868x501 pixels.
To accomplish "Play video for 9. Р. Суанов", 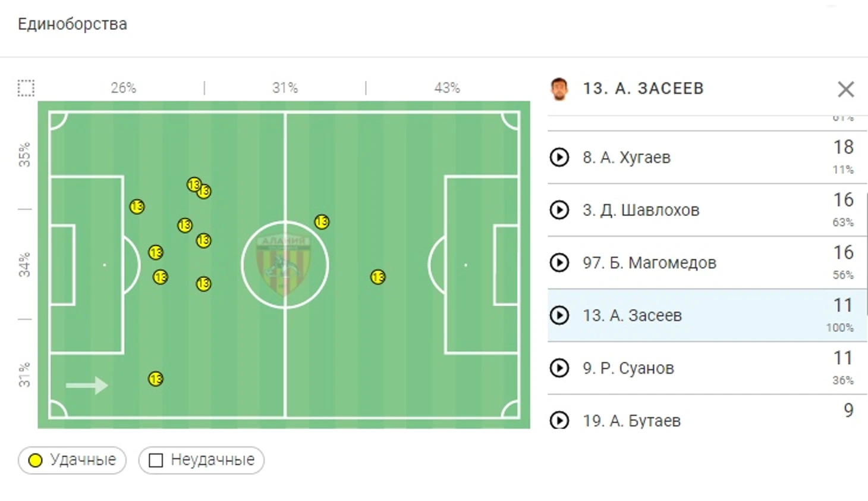I will 559,368.
